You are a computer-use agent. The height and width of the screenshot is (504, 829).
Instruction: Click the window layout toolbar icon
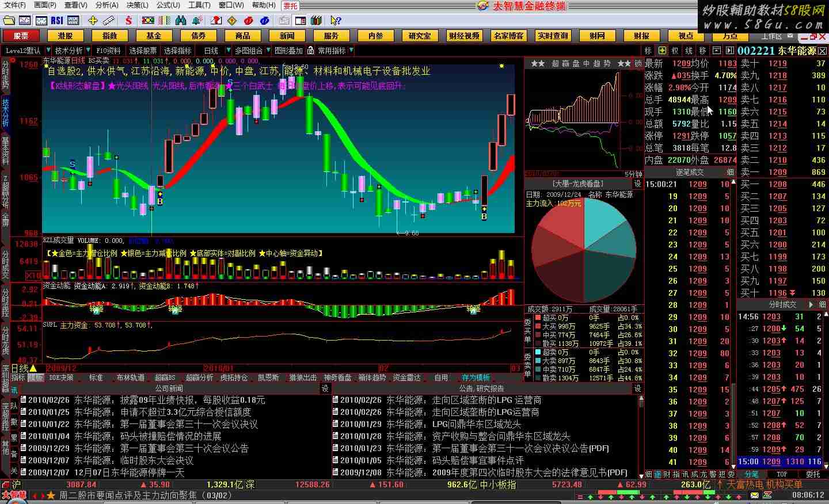pyautogui.click(x=300, y=21)
